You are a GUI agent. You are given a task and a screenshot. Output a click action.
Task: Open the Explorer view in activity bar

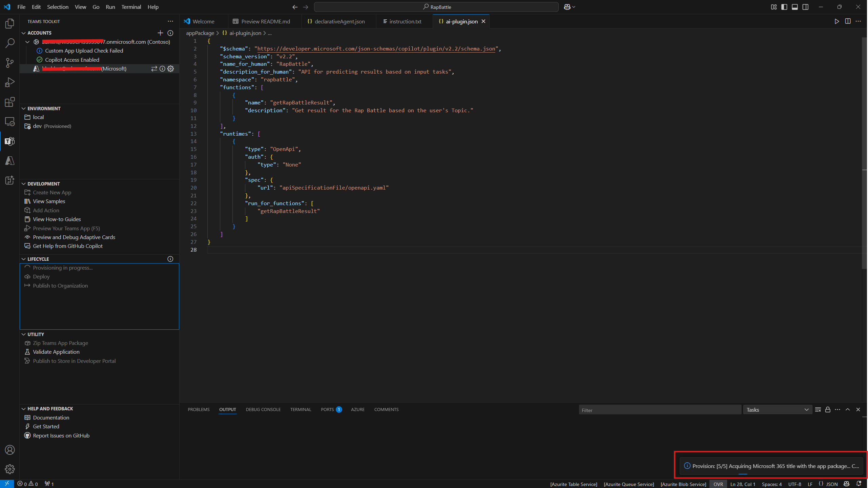coord(10,23)
